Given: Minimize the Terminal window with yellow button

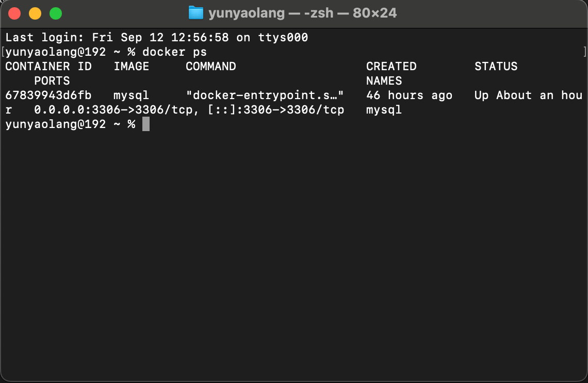Looking at the screenshot, I should (x=35, y=13).
